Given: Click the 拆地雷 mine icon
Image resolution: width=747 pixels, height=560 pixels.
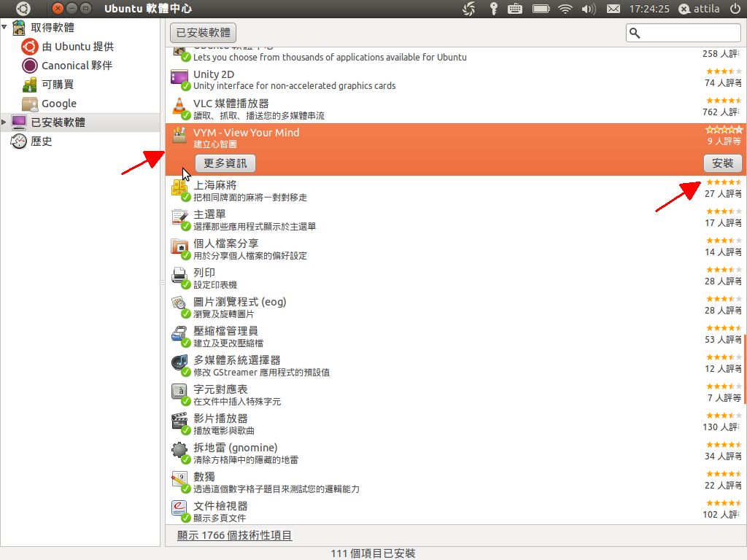Looking at the screenshot, I should tap(179, 451).
